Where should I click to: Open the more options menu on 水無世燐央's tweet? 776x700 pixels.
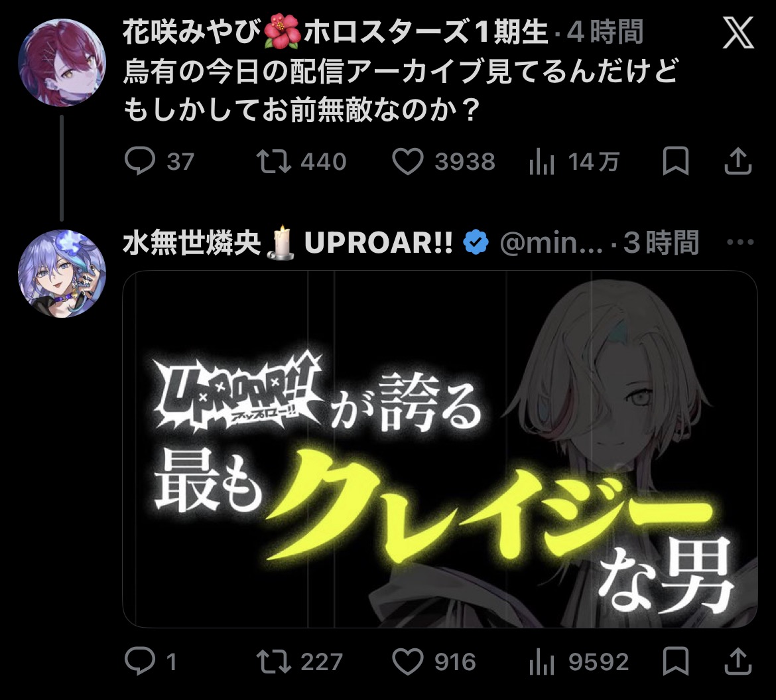click(740, 242)
